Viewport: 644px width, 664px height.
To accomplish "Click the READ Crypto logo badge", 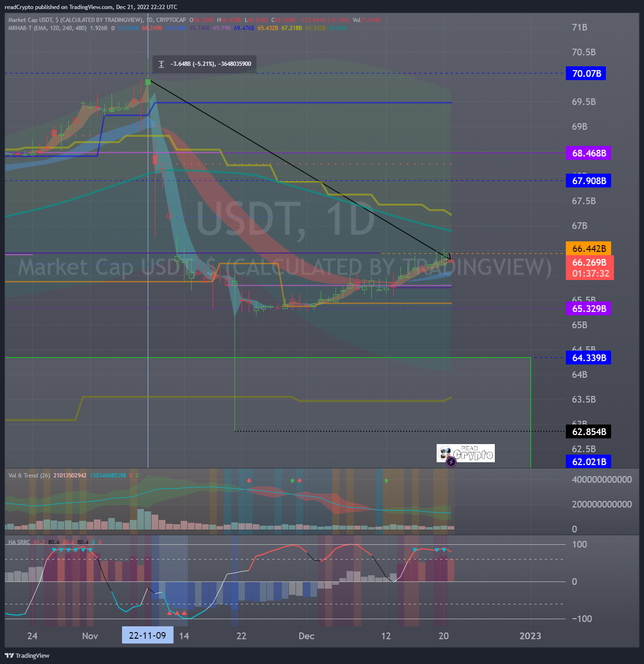I will (466, 453).
